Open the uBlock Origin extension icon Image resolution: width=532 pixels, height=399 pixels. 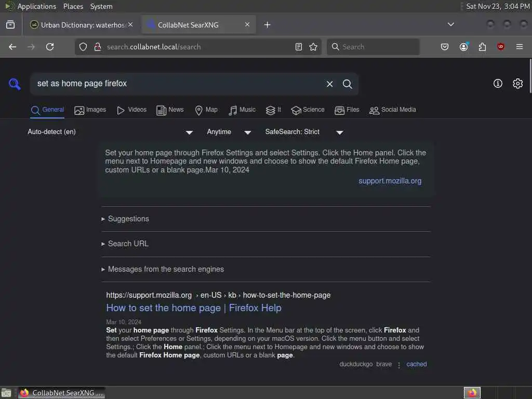[500, 47]
